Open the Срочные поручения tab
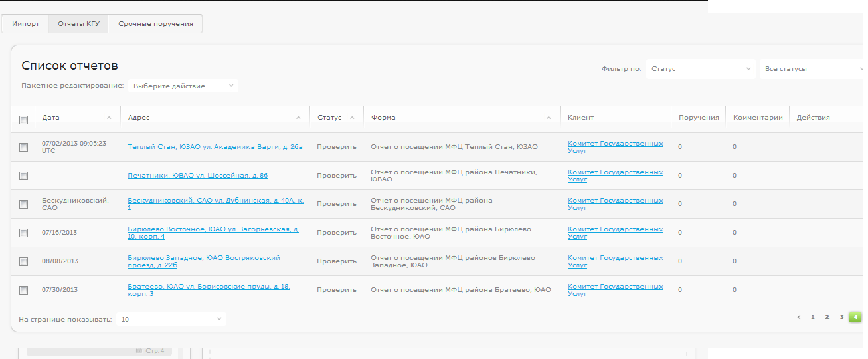 pos(155,24)
